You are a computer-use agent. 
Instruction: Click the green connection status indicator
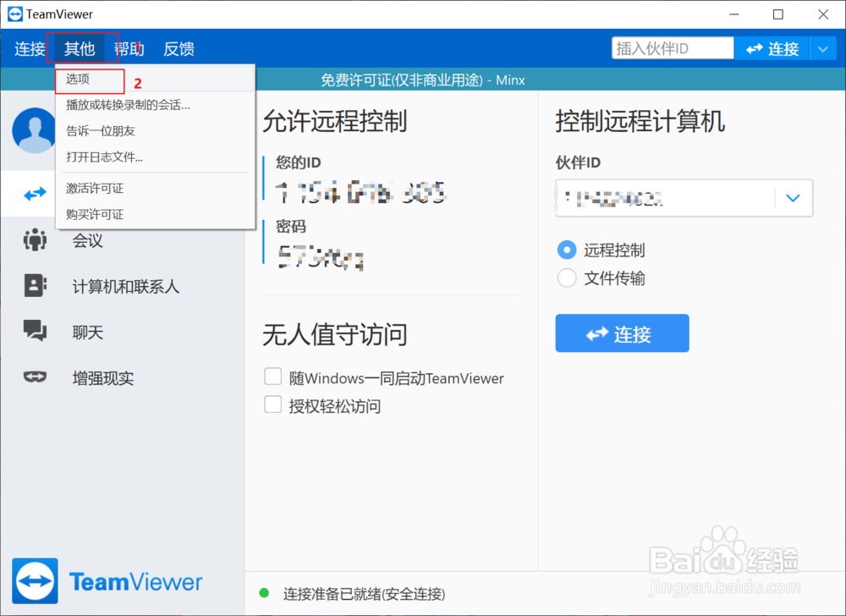click(264, 593)
